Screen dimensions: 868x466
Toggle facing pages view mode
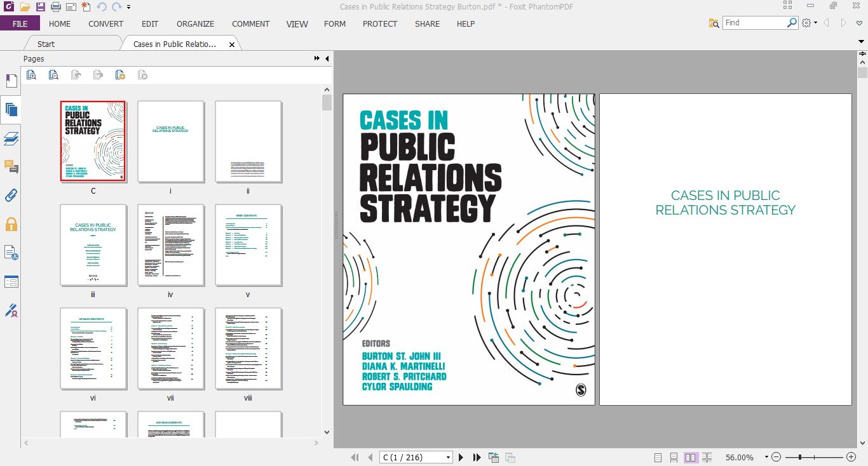point(690,457)
